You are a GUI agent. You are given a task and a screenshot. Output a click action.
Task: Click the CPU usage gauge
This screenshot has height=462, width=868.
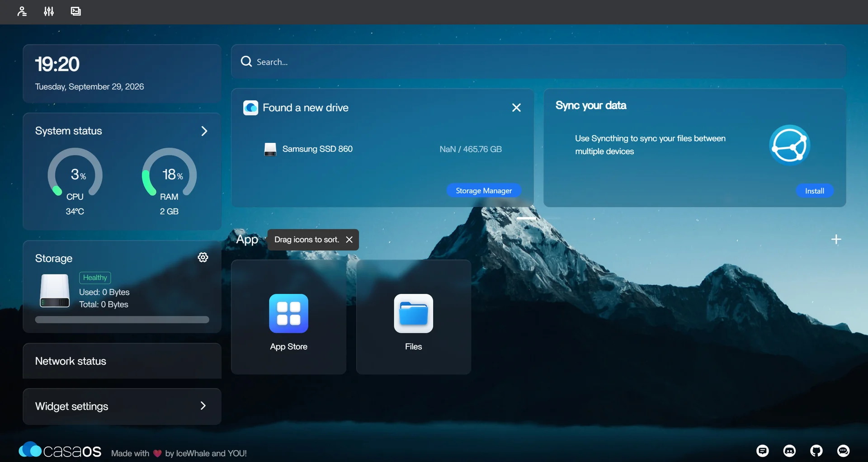(x=75, y=172)
